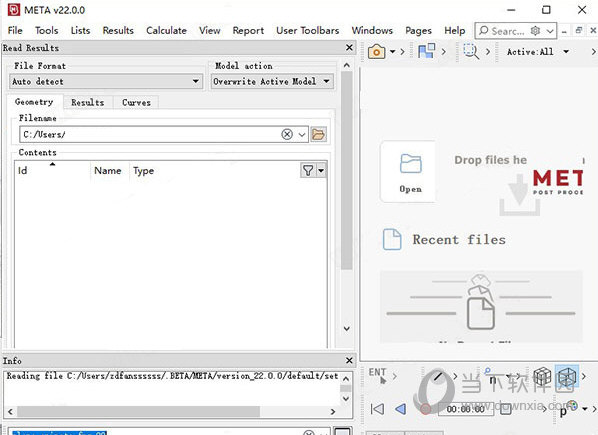Click the Contents filter funnel icon
The image size is (598, 435).
click(308, 170)
